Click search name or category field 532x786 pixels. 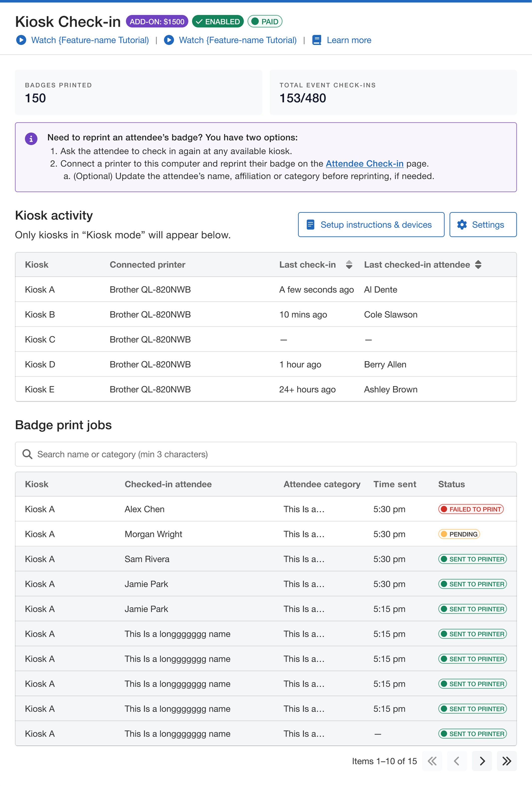coord(270,454)
